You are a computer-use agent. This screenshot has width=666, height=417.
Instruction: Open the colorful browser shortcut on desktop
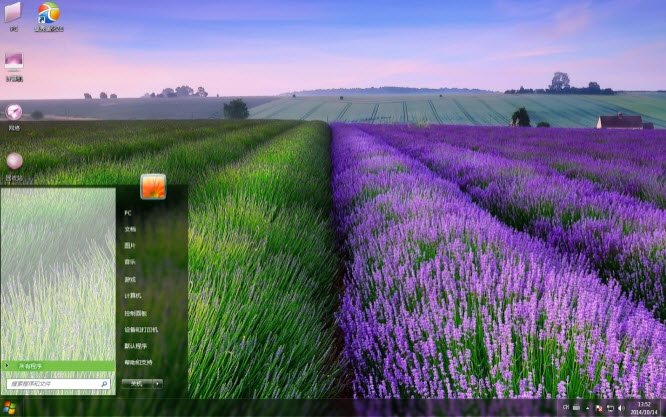pos(48,14)
